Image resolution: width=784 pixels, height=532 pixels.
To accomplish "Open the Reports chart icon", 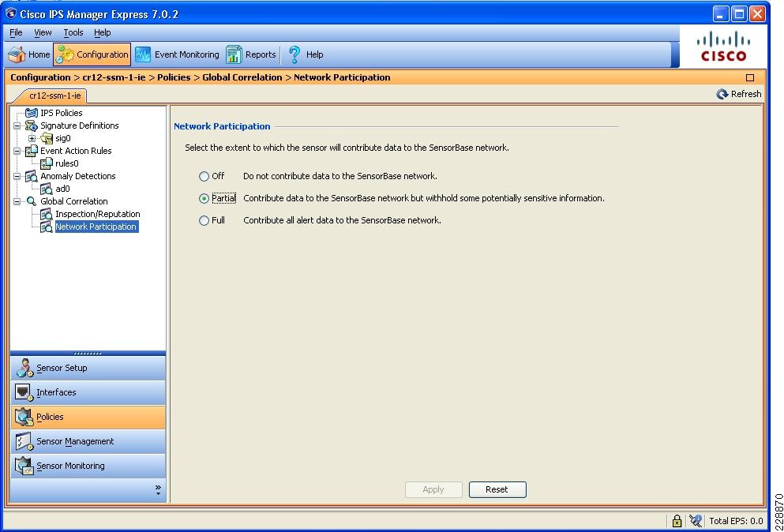I will point(234,54).
